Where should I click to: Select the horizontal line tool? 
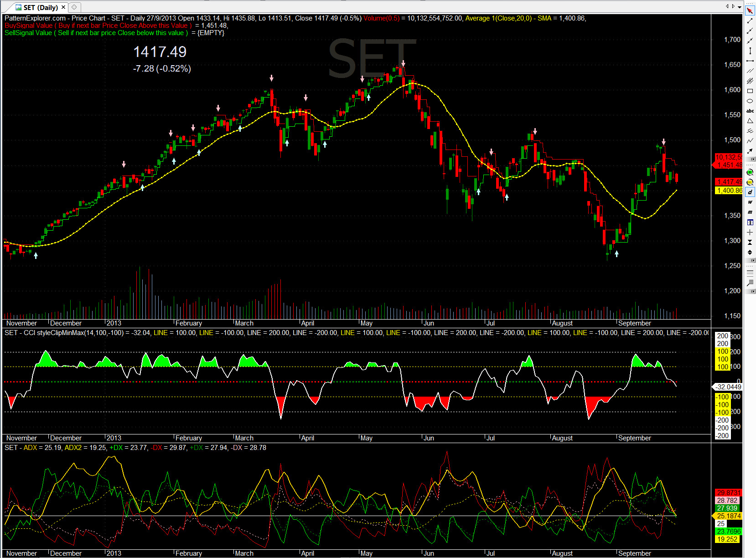pyautogui.click(x=750, y=61)
